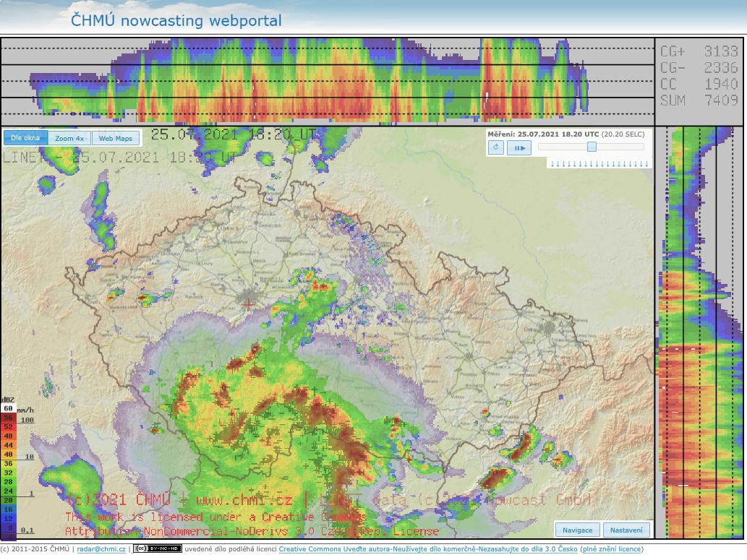Click the 56 dBZ red legend swatch
This screenshot has width=747, height=560.
click(x=8, y=418)
